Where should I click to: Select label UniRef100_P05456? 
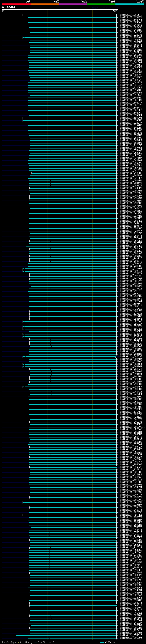pos(131,40)
